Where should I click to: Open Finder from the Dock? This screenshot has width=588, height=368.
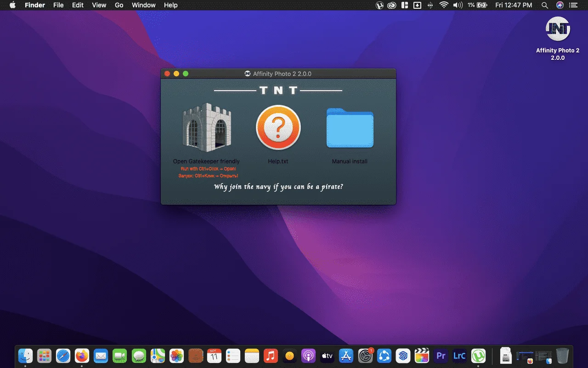tap(25, 356)
